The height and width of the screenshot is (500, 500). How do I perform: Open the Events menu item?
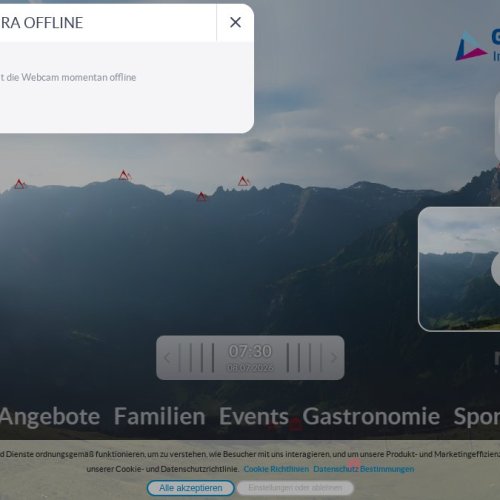pos(254,417)
